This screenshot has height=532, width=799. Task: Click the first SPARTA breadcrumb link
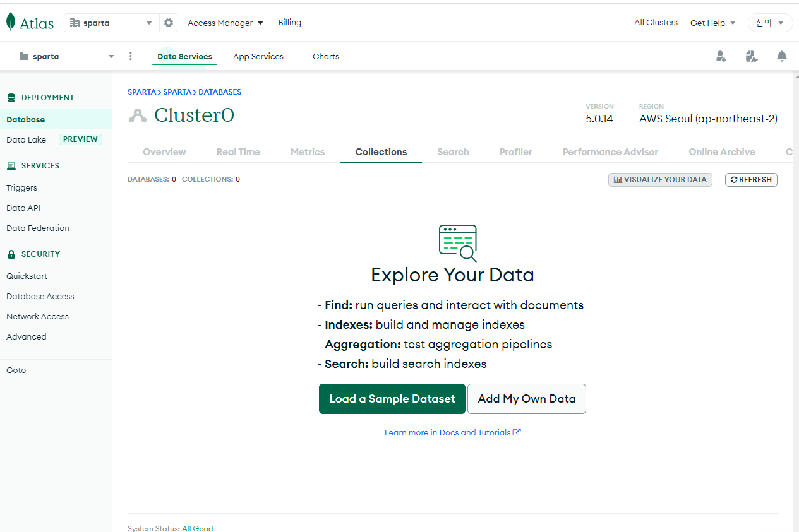(x=141, y=92)
